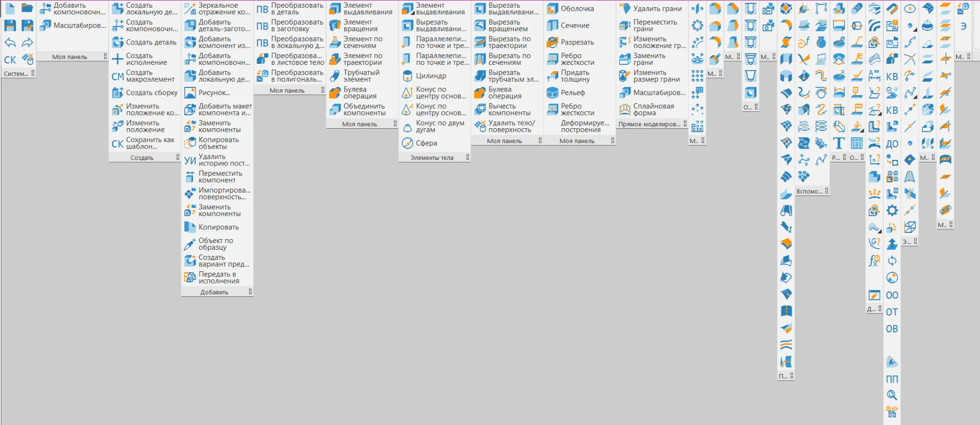Click the Undo arrow icon
The image size is (980, 425).
point(10,42)
